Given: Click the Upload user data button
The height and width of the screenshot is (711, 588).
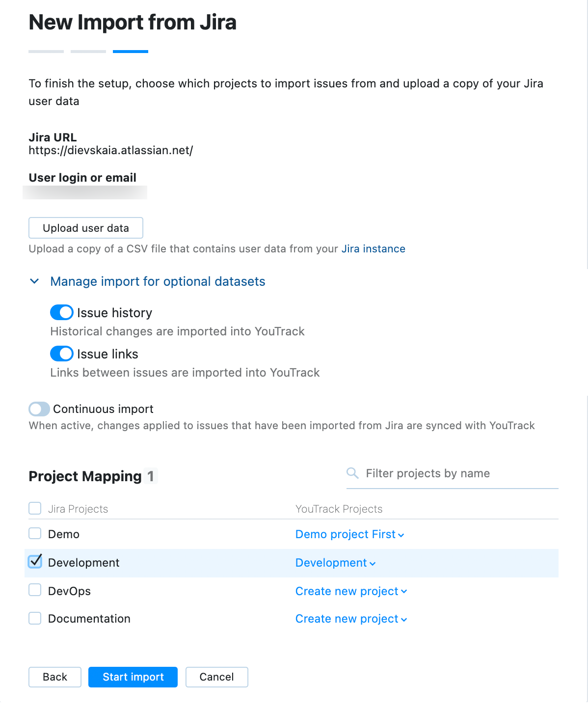Looking at the screenshot, I should coord(85,228).
